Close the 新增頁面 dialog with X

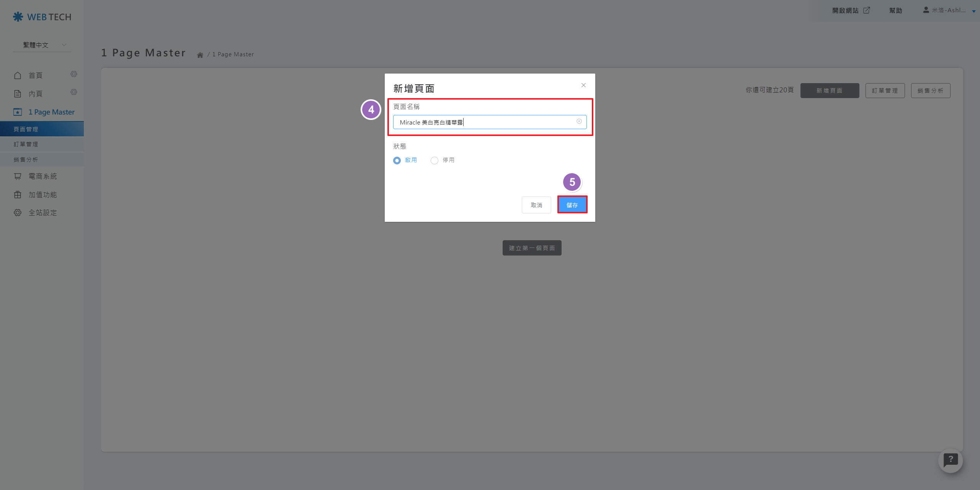(583, 85)
